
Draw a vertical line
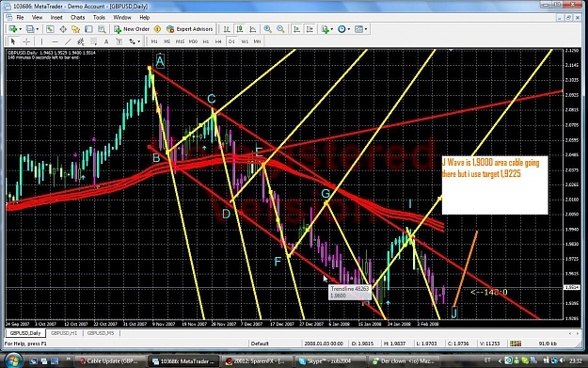(41, 41)
